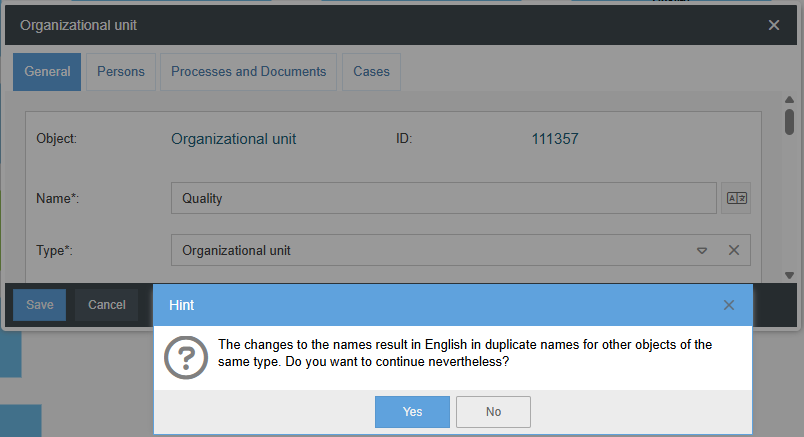This screenshot has height=437, width=804.
Task: Click the Name* field label
Action: [57, 198]
